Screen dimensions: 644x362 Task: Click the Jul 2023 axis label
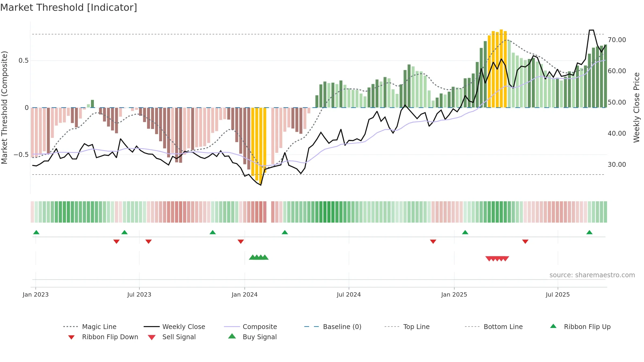click(139, 294)
